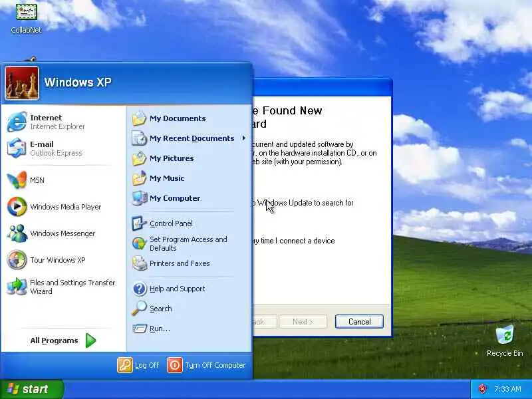Select the Control Panel menu label
This screenshot has height=399, width=532.
tap(171, 223)
